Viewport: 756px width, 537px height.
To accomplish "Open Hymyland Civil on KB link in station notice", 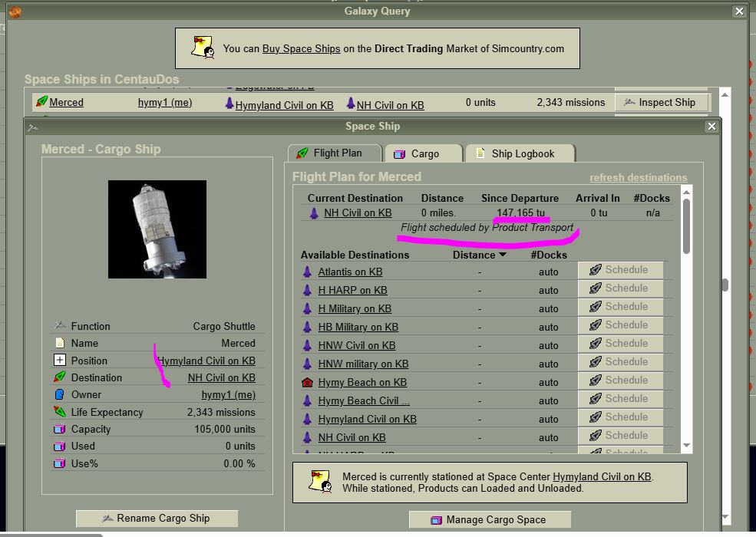I will pos(602,476).
